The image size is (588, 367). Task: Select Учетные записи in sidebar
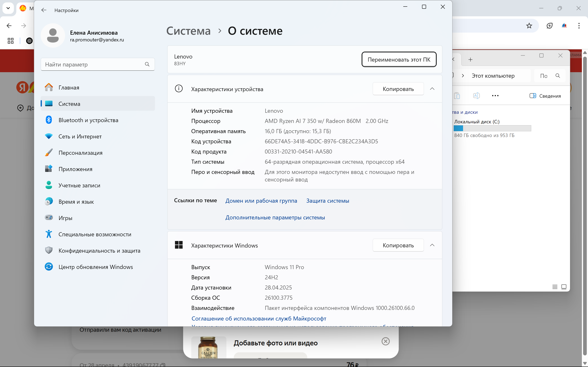(79, 186)
